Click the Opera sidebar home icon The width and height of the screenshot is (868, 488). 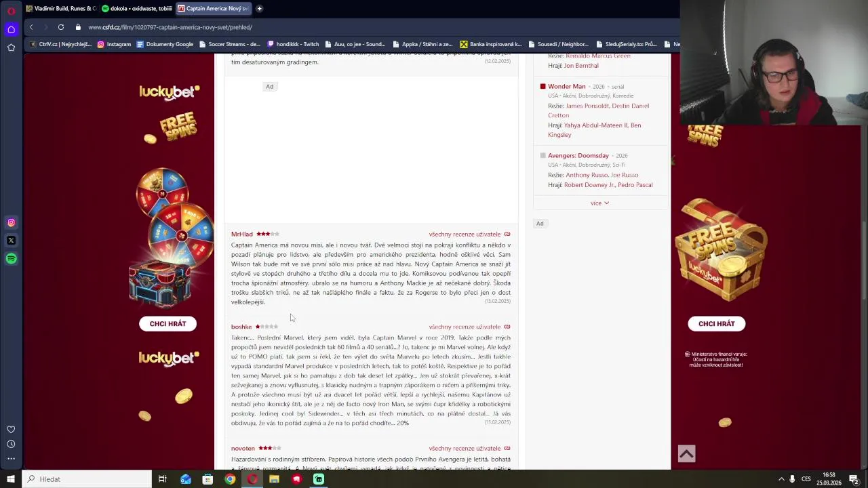coord(11,29)
